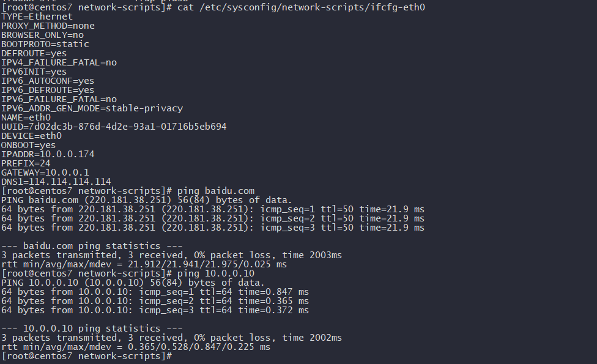Screen dimensions: 597x364
Task: Click the ONBOOT=yes line
Action: pyautogui.click(x=28, y=145)
